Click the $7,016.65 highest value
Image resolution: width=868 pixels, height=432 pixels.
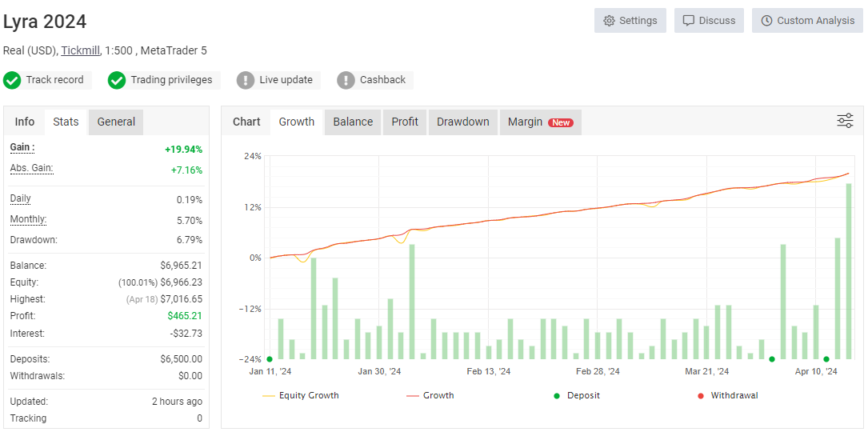(x=182, y=299)
